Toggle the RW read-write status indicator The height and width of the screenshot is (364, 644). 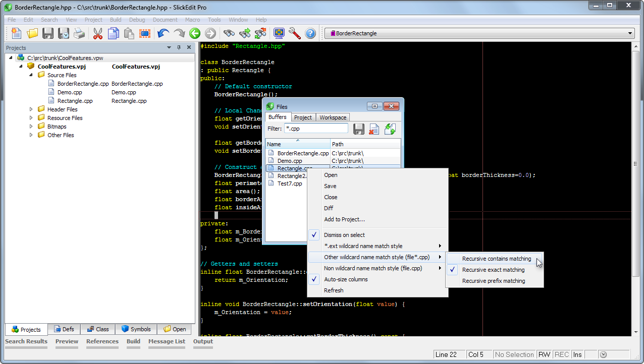click(x=545, y=354)
